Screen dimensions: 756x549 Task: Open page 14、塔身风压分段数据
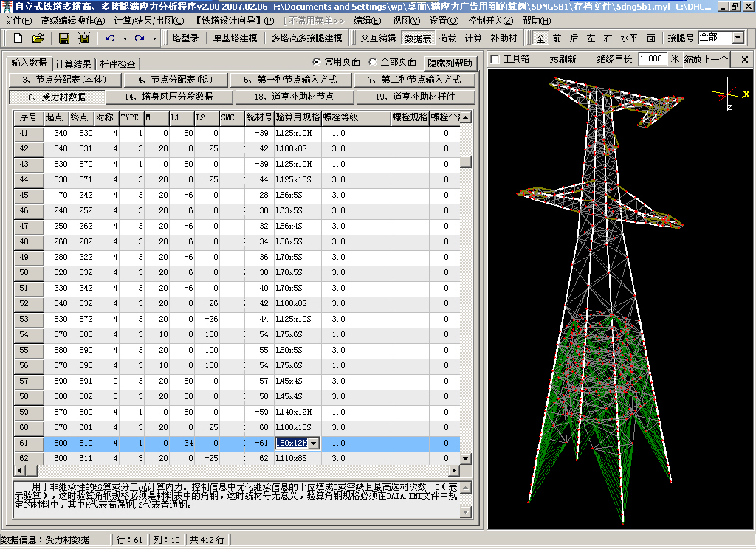[x=169, y=97]
